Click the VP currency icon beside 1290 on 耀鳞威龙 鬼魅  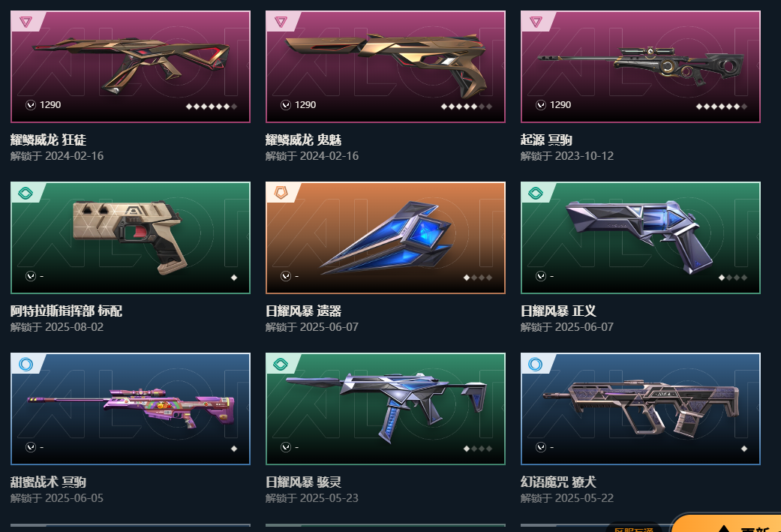tap(286, 104)
